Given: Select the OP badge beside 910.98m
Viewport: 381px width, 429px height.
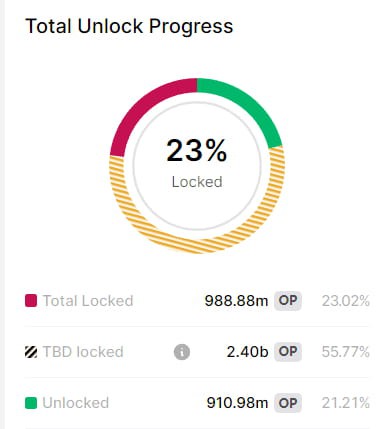Looking at the screenshot, I should pos(288,403).
